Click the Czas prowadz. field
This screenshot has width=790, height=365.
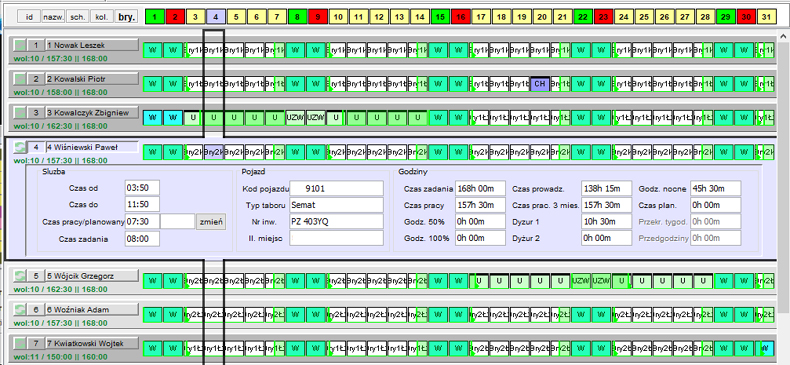(606, 189)
